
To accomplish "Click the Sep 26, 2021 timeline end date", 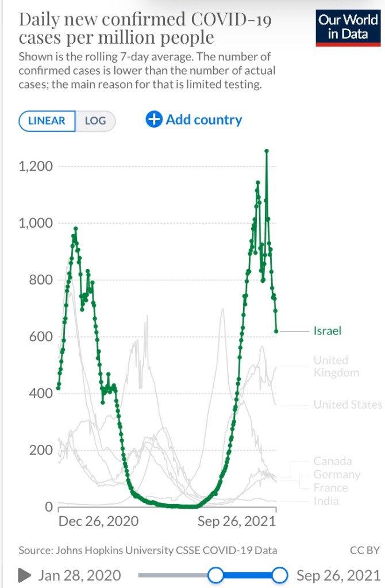I will pos(338,575).
